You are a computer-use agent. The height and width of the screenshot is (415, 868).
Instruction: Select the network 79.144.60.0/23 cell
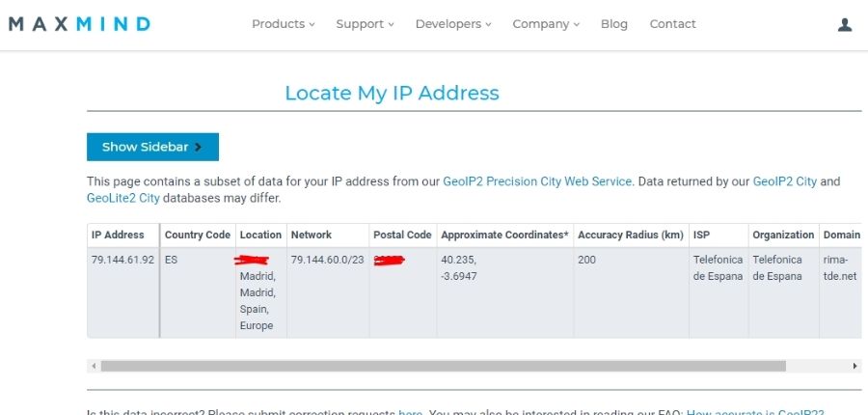click(x=328, y=292)
